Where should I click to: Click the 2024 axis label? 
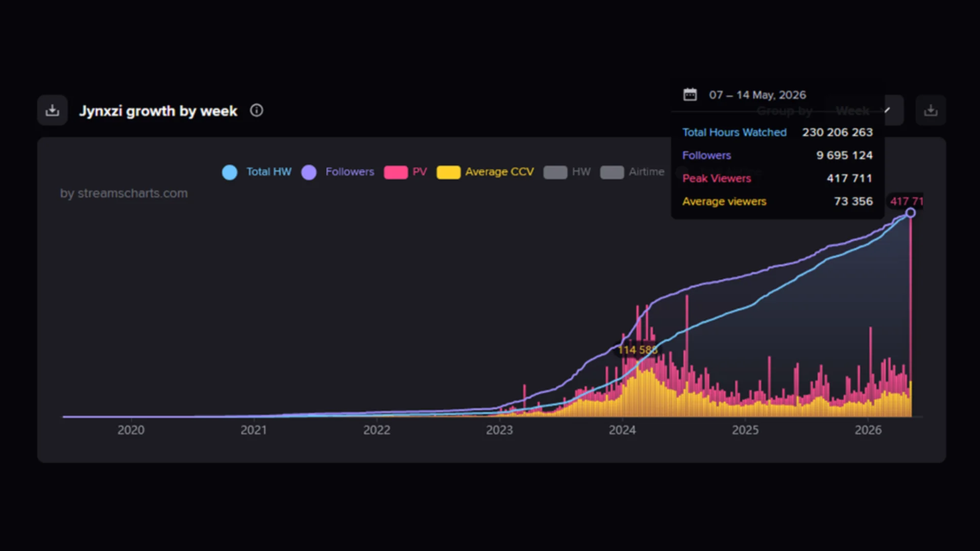click(x=622, y=430)
